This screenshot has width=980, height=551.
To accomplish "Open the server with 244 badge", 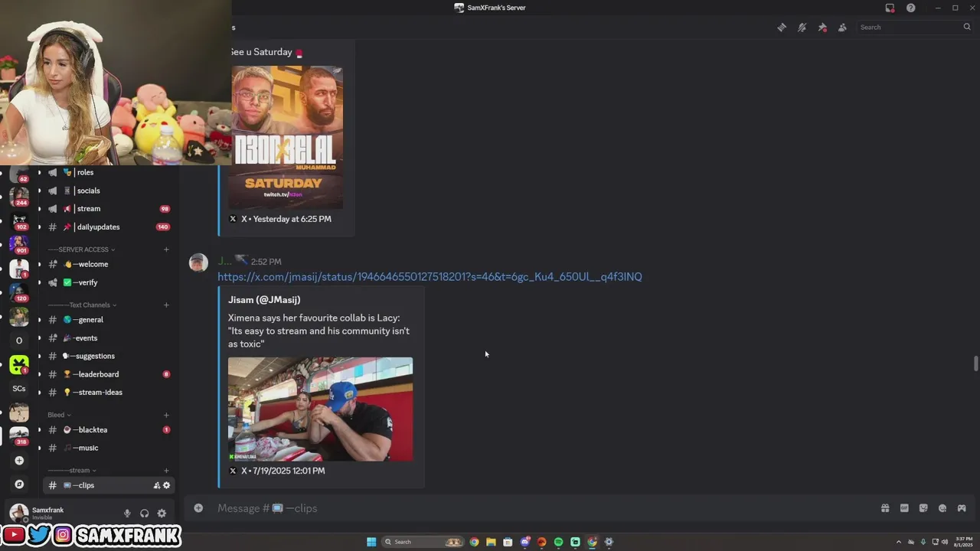I will coord(19,196).
